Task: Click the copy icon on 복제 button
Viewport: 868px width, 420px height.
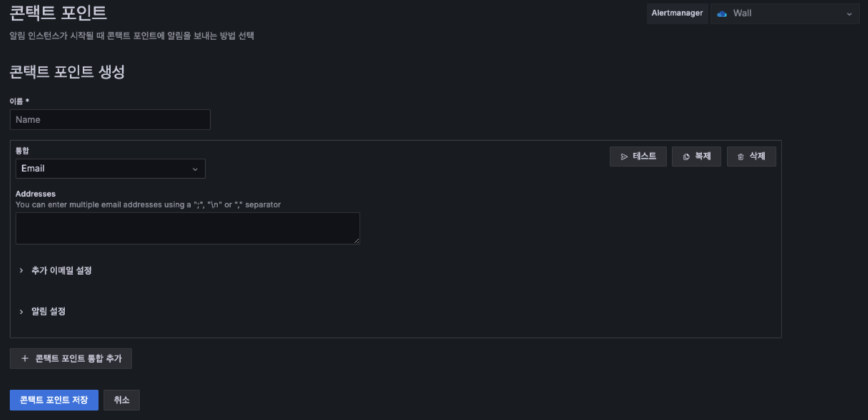Action: point(686,157)
